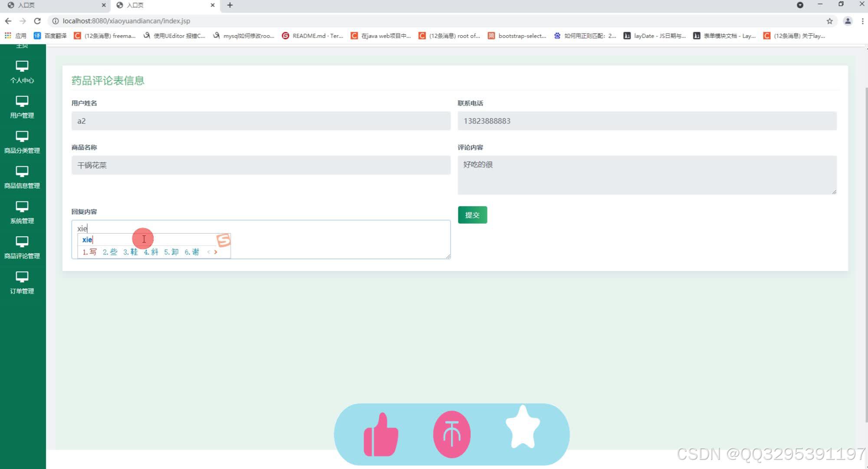
Task: Click the pink coin icon
Action: [x=452, y=434]
